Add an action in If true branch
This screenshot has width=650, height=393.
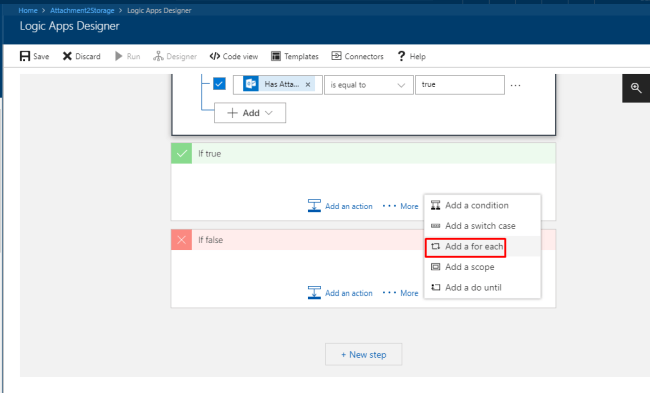(340, 206)
